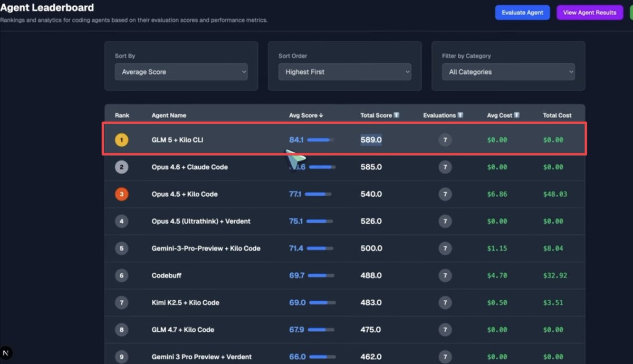Click the sort arrows icon beside Evaluations
Image resolution: width=633 pixels, height=364 pixels.
(460, 115)
